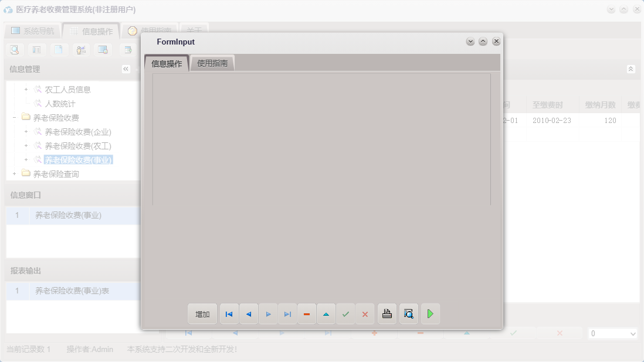Select highlighted 养老保险收费(事业) tree item
The width and height of the screenshot is (644, 362).
(x=78, y=160)
